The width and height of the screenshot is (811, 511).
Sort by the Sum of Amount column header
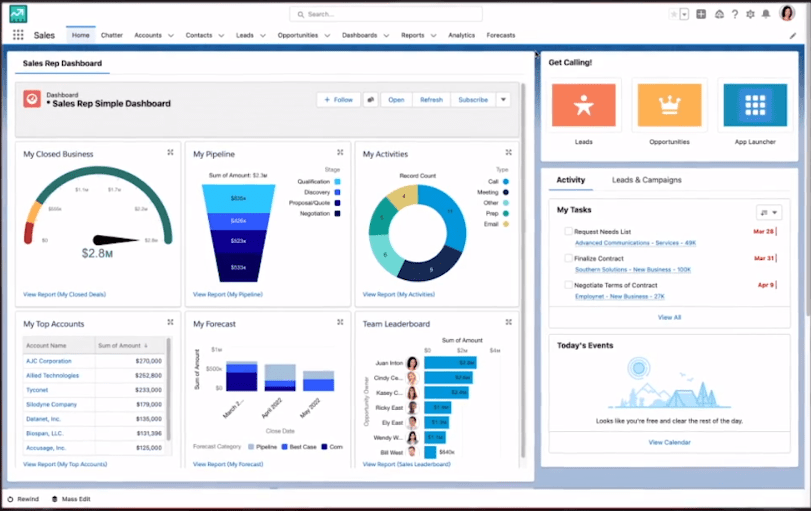(123, 345)
